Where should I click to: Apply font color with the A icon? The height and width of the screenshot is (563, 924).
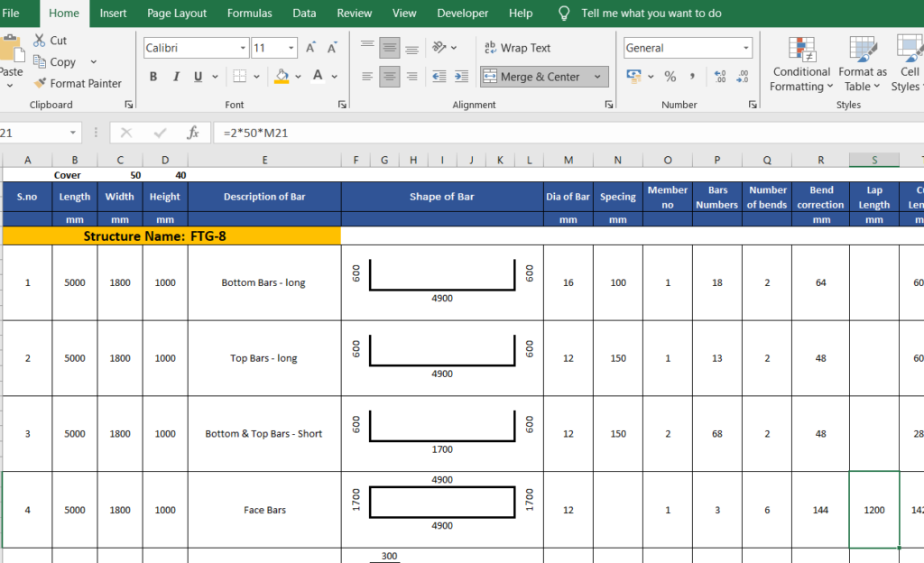click(318, 76)
